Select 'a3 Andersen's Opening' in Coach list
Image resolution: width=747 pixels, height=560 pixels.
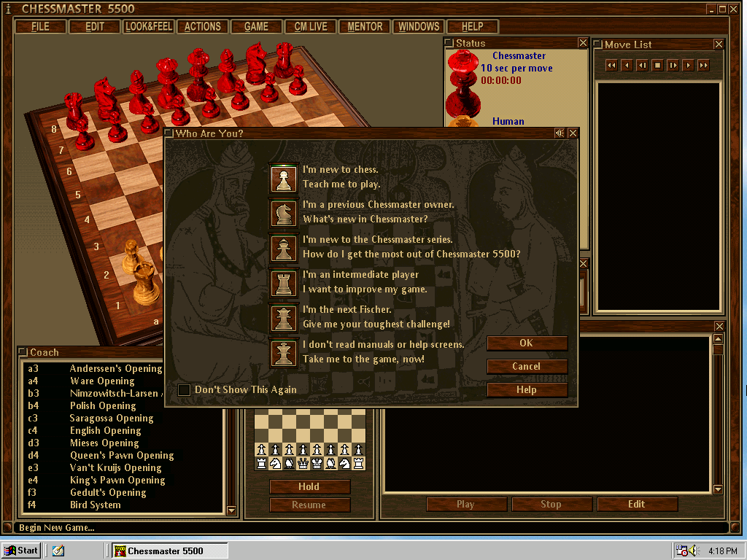(96, 368)
